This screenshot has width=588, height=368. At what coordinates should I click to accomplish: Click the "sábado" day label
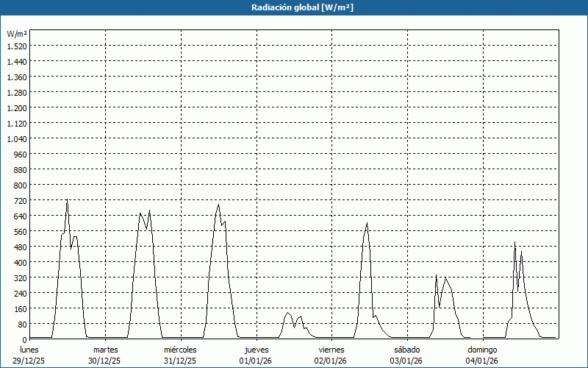[406, 350]
